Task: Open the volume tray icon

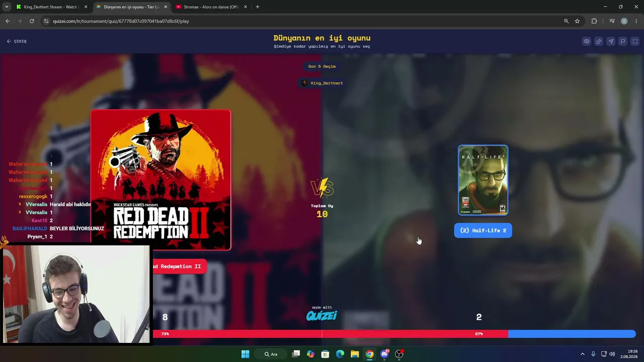Action: (x=612, y=354)
